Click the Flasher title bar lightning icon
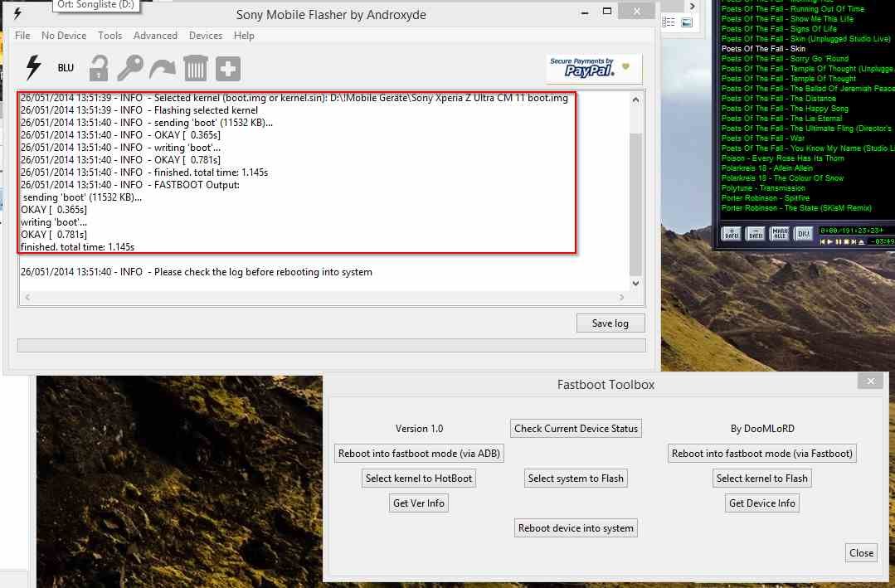Viewport: 895px width, 588px height. (17, 13)
